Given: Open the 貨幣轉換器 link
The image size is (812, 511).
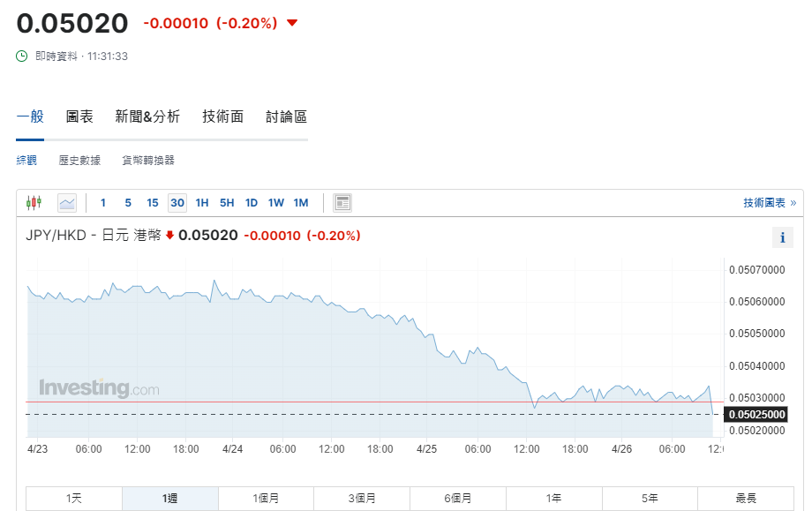Looking at the screenshot, I should tap(148, 161).
